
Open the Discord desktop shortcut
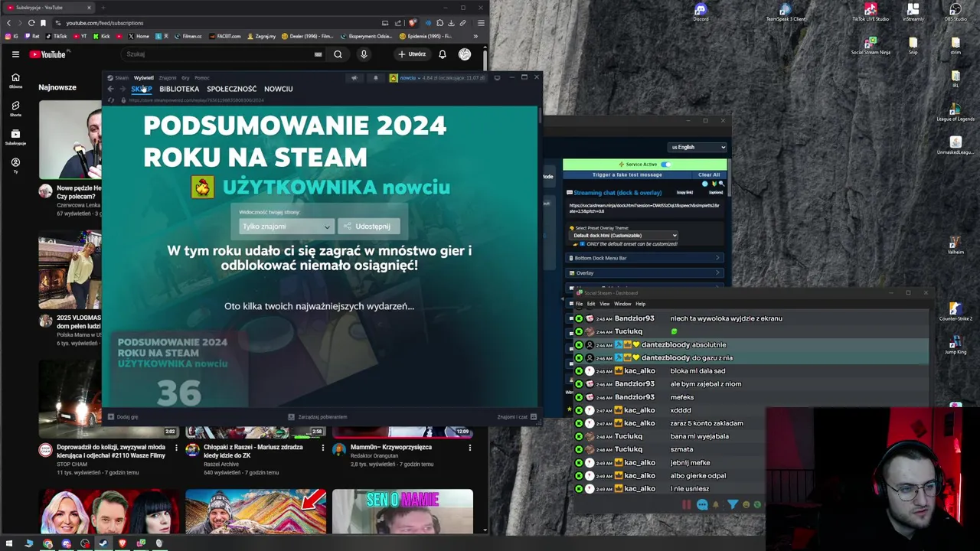pyautogui.click(x=701, y=11)
